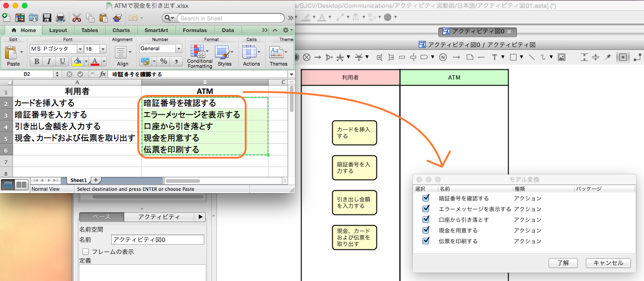Click the Print icon in Excel toolbar
The width and height of the screenshot is (644, 281).
point(60,18)
